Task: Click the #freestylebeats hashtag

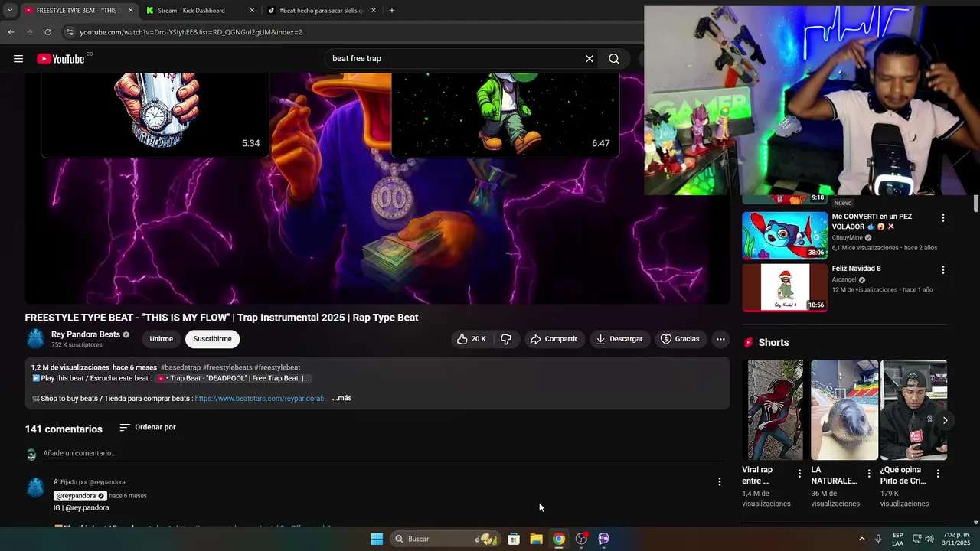Action: tap(227, 367)
